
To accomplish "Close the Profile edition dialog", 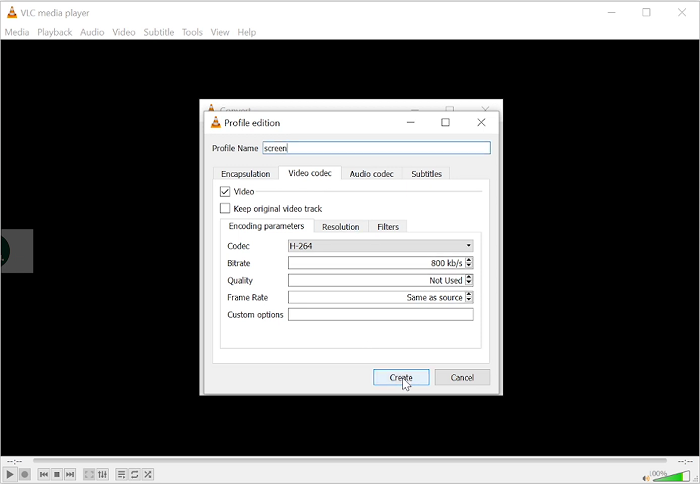I will pos(481,122).
